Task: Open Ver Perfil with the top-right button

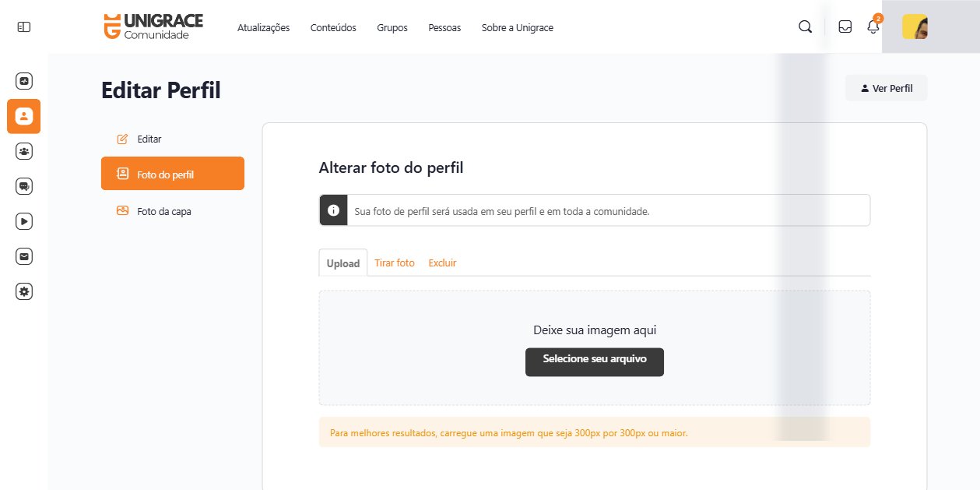Action: point(886,87)
